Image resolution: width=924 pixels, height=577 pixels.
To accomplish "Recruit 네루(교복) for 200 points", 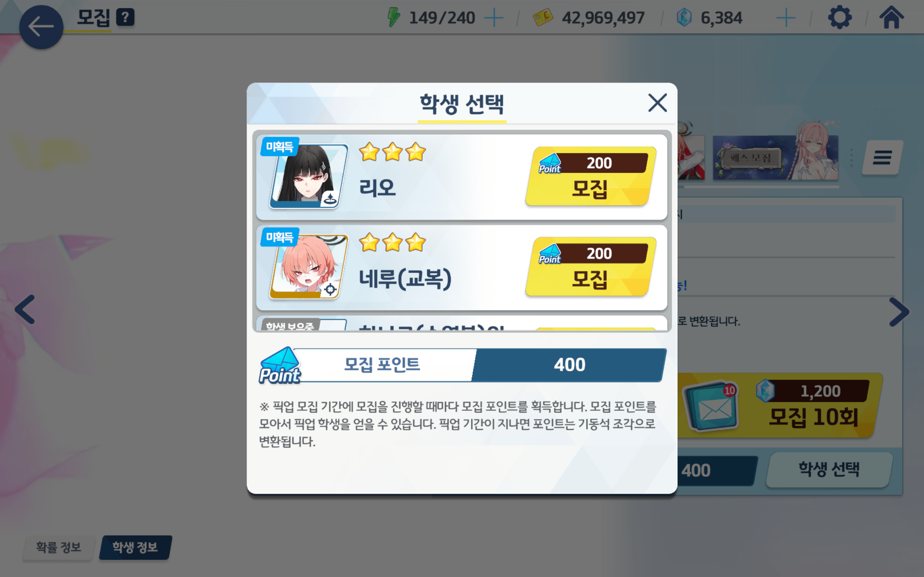I will click(590, 267).
